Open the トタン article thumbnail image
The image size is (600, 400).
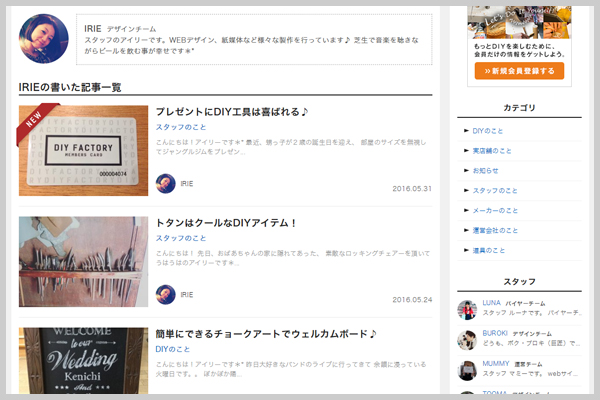click(83, 262)
